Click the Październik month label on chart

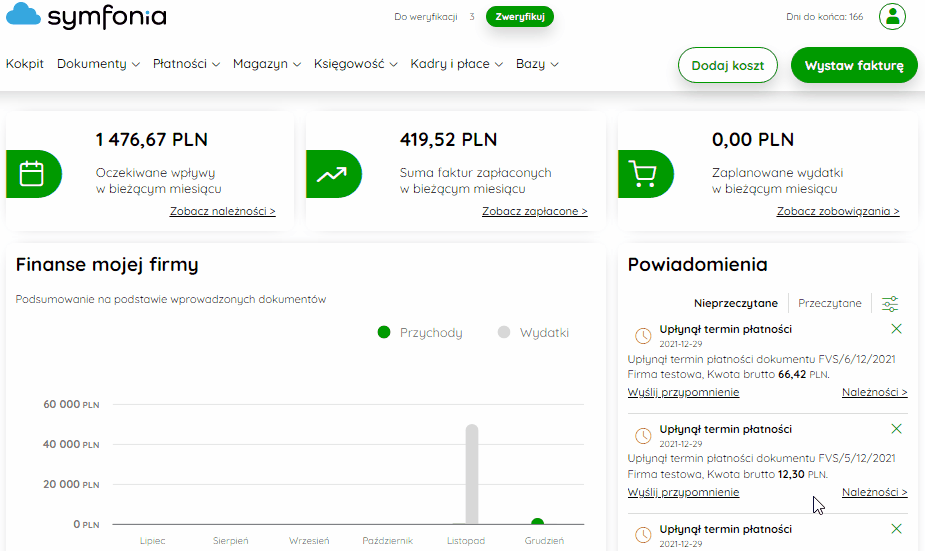click(x=388, y=540)
